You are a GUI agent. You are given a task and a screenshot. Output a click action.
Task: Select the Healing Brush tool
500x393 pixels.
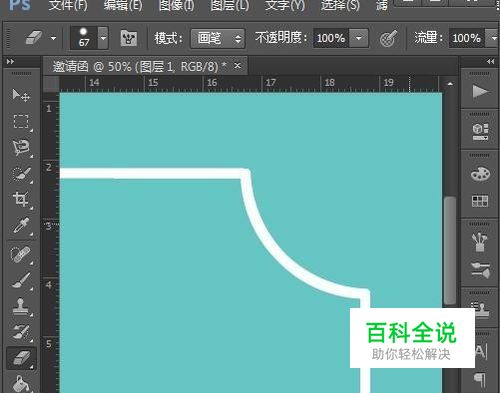[21, 255]
